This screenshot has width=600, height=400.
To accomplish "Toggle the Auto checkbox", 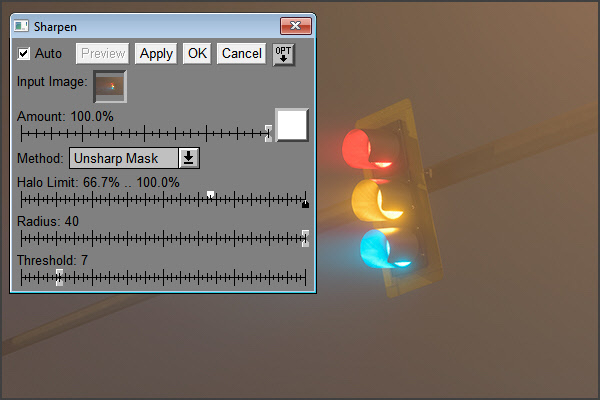I will click(23, 53).
